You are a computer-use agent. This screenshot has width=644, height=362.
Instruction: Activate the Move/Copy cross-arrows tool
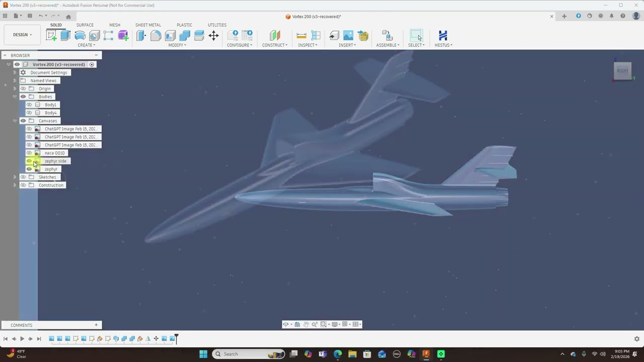click(214, 35)
